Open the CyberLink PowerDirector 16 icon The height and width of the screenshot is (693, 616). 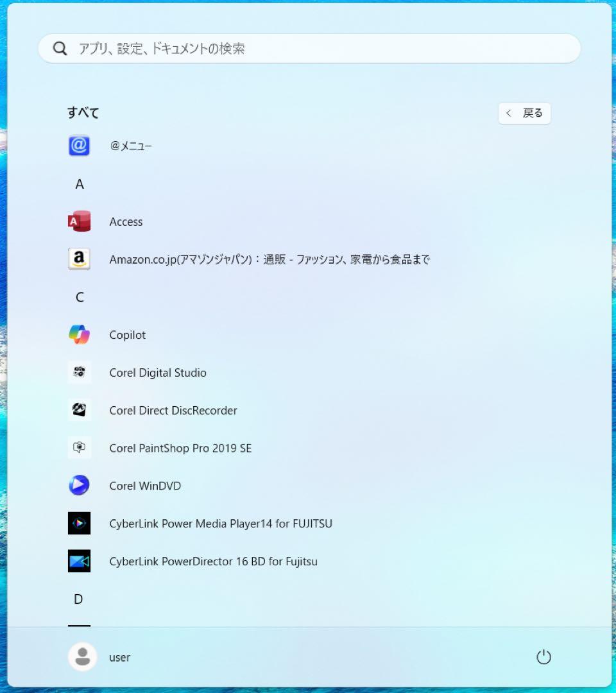79,561
